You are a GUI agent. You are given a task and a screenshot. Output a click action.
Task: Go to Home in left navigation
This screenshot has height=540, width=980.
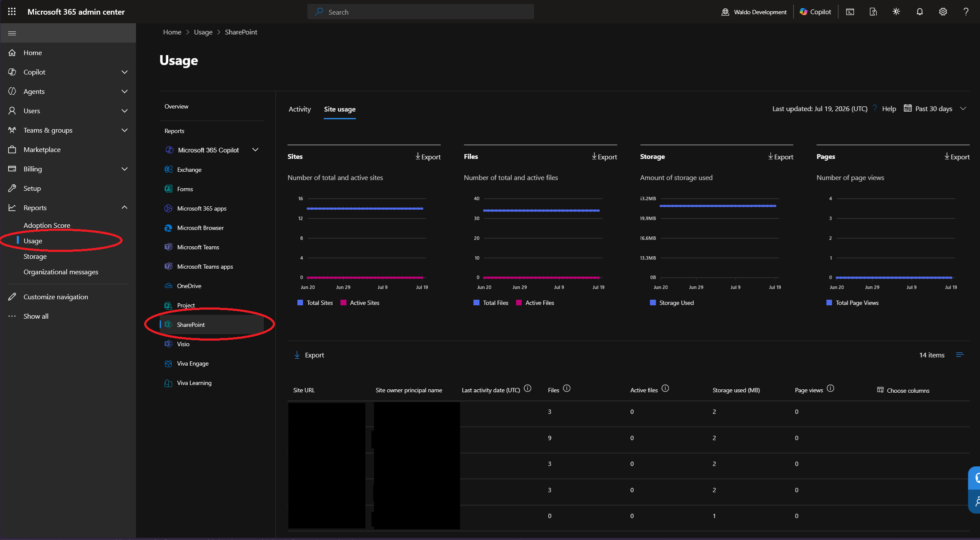pos(68,53)
